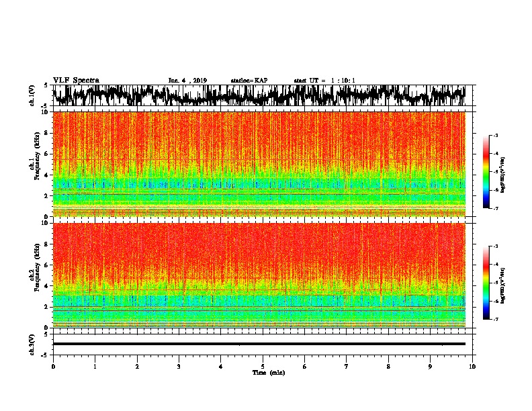The image size is (532, 411).
Task: Click the "9" tick label on time axis
Action: pos(430,367)
